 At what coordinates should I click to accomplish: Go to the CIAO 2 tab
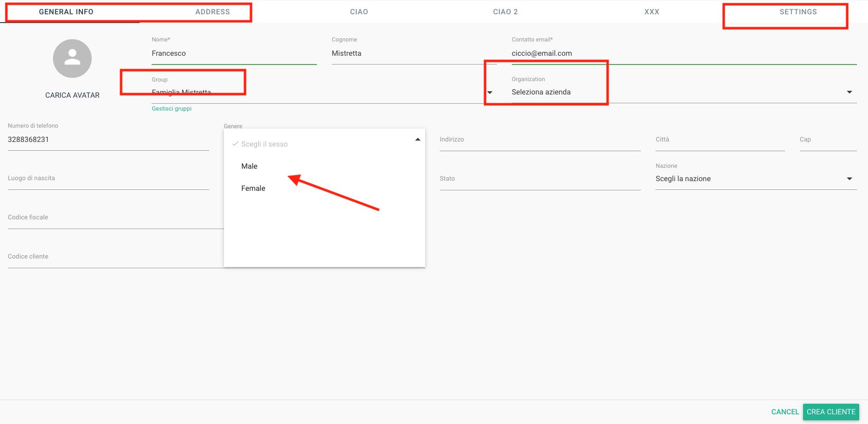[505, 12]
